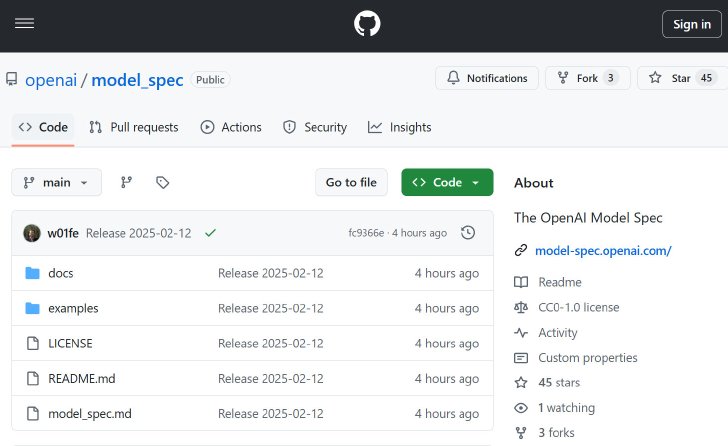Expand the green Code dropdown

click(x=447, y=182)
